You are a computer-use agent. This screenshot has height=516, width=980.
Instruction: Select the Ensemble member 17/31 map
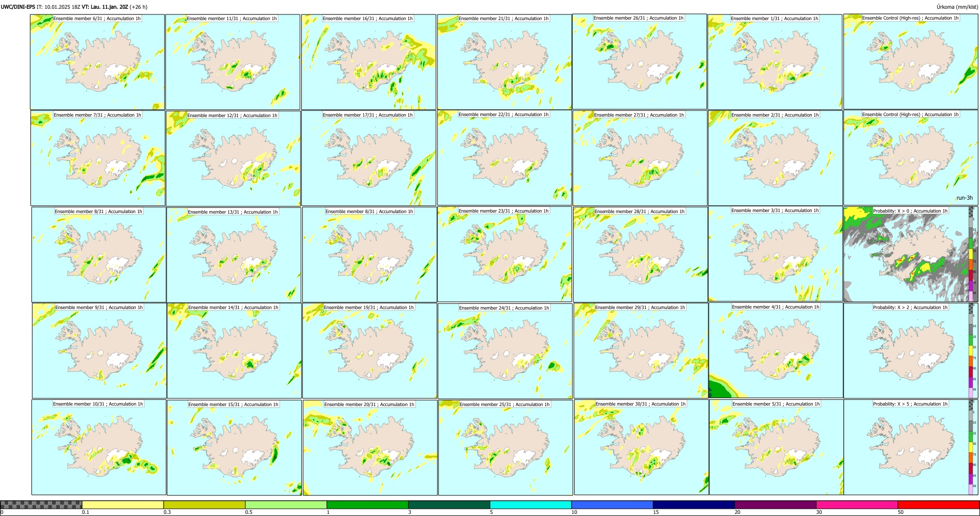369,158
